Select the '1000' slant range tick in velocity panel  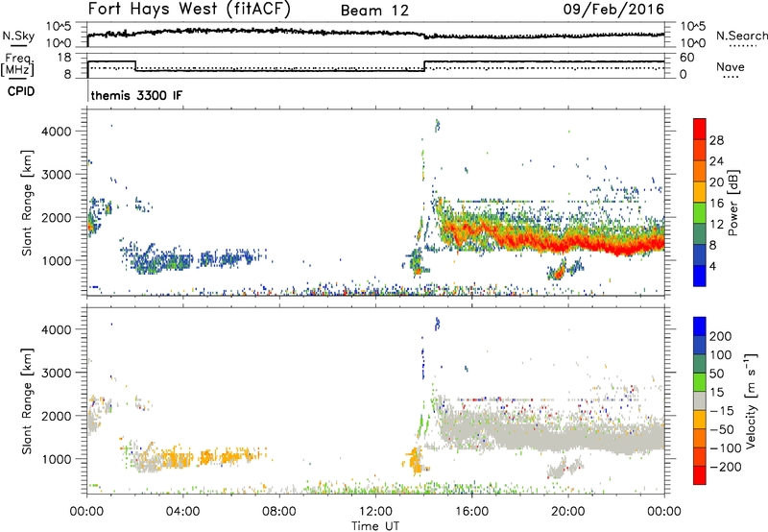coord(57,459)
